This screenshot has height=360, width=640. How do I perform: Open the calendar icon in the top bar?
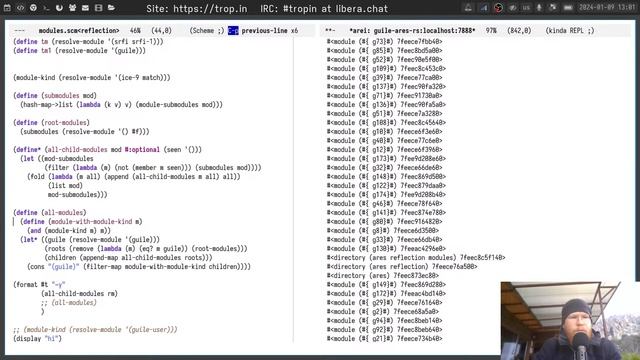(7, 8)
